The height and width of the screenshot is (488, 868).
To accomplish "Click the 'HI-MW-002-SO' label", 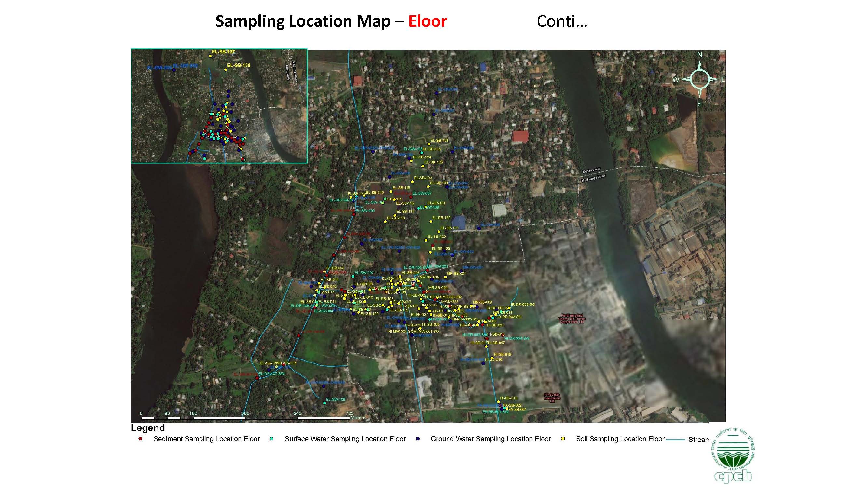I will [465, 319].
